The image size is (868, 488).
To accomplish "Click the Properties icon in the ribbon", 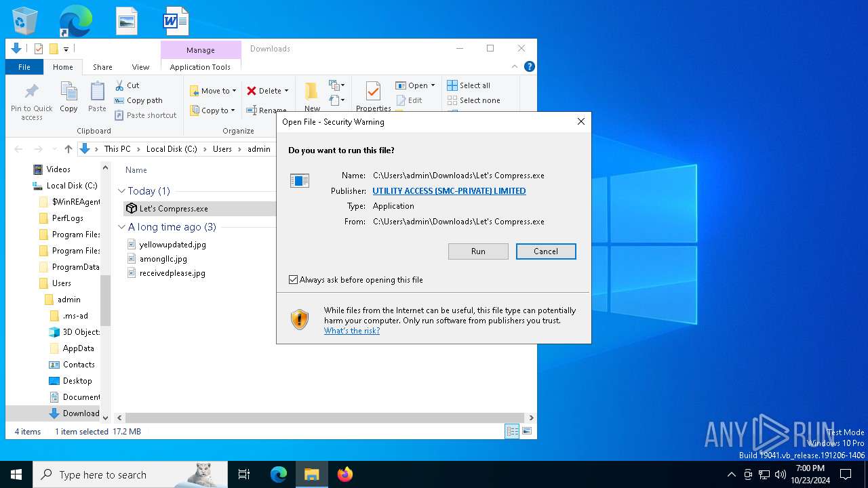I will [x=373, y=96].
